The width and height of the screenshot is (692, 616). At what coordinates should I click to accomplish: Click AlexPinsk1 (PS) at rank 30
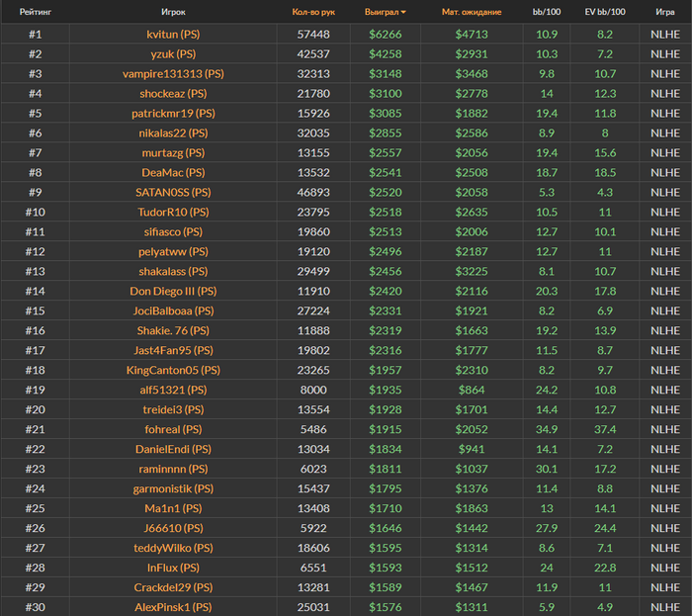pos(173,607)
